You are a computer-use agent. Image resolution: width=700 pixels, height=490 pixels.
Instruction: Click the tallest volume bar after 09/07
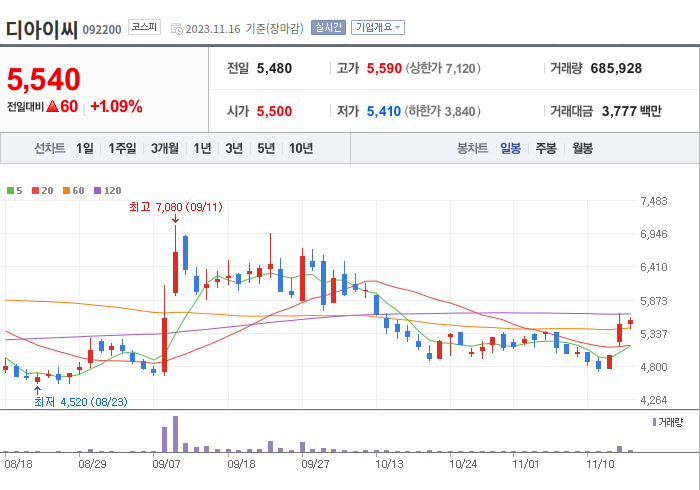point(175,434)
